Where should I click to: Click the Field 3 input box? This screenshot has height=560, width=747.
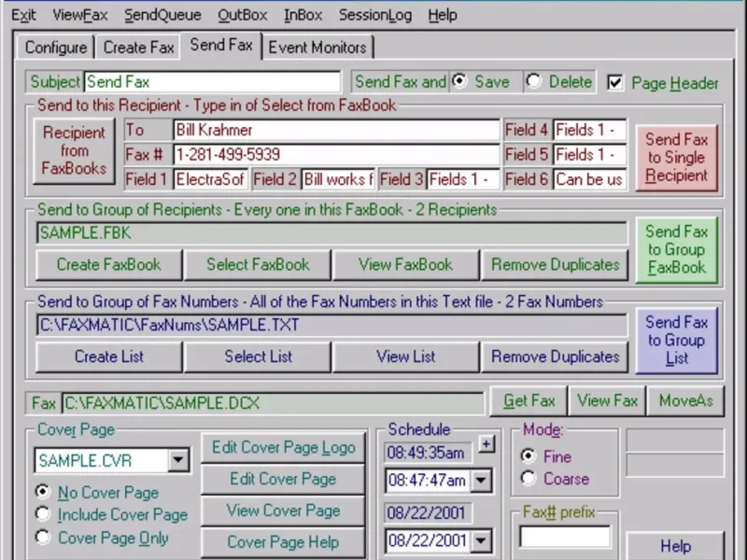[x=463, y=179]
